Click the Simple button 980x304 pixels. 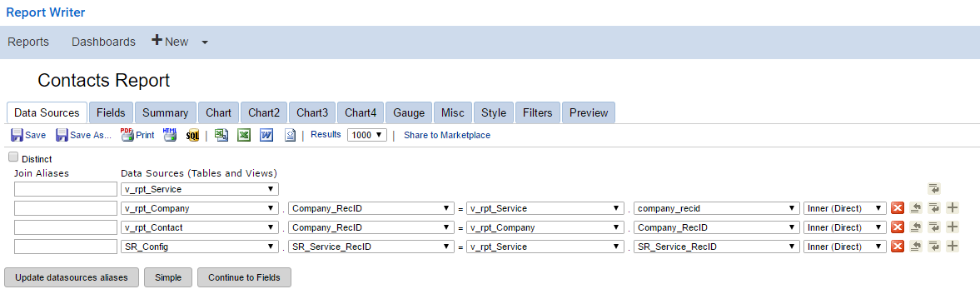tap(167, 277)
